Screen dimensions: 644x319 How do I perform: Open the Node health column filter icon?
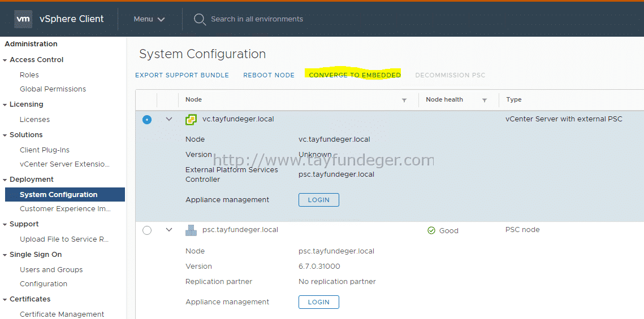coord(484,100)
